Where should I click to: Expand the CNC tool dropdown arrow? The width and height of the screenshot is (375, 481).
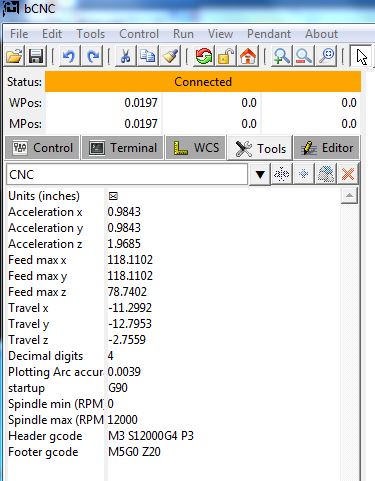[x=260, y=174]
